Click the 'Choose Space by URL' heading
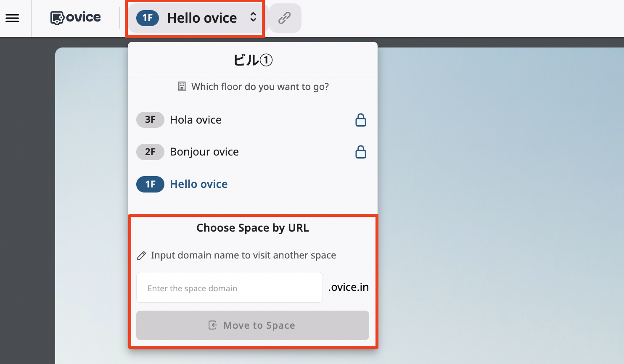 (x=253, y=228)
